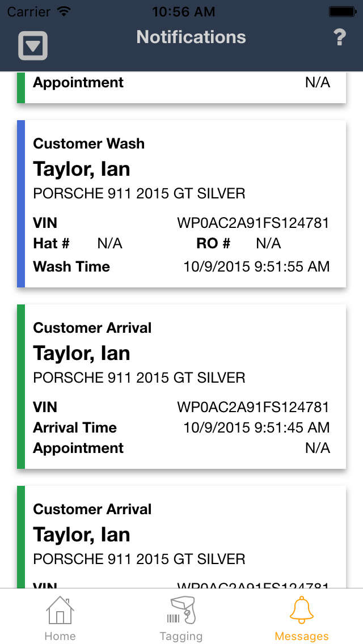Tap the Wash Time value 9:51:55 AM
The height and width of the screenshot is (644, 363).
click(x=256, y=266)
